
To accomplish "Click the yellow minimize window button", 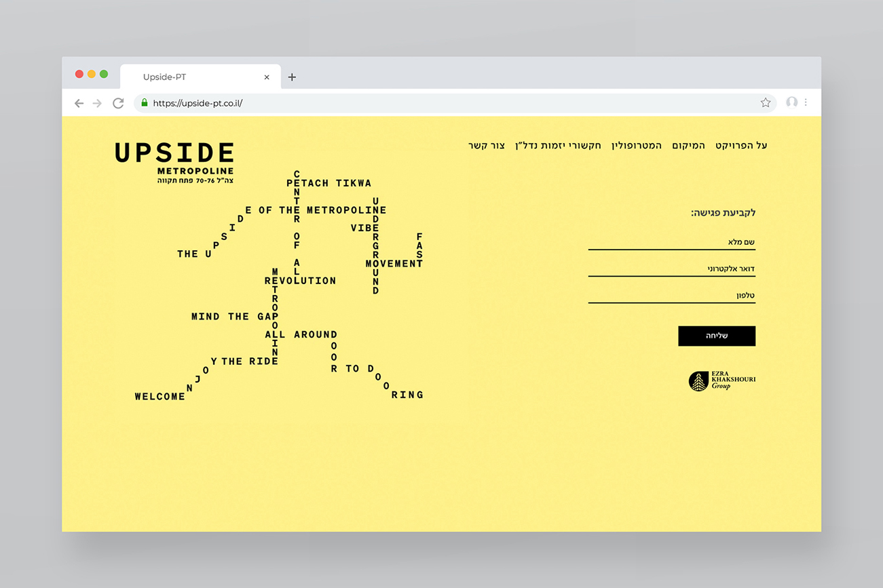I will tap(92, 74).
